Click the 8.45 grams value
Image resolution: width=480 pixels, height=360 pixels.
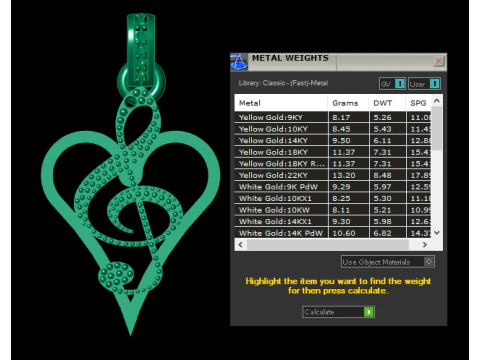coord(341,129)
